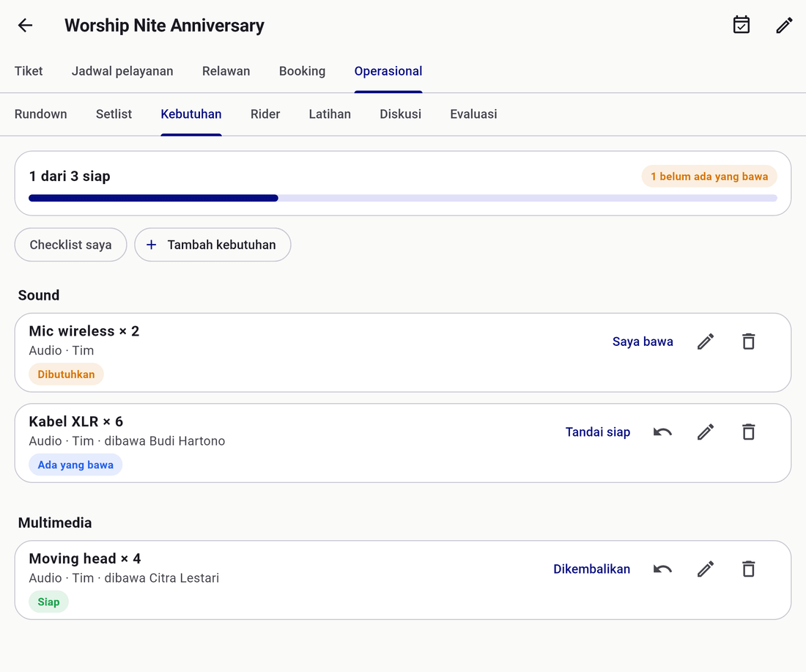Select the Relawan tab

(x=226, y=71)
